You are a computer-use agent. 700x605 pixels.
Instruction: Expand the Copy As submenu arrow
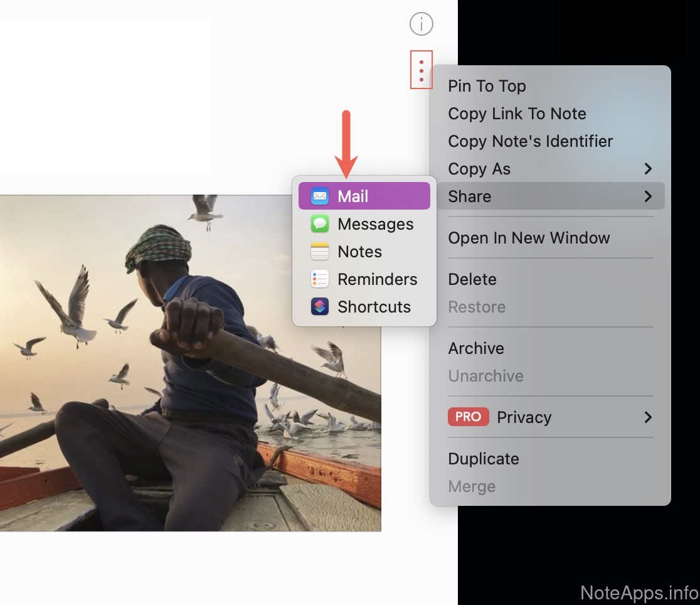tap(648, 169)
